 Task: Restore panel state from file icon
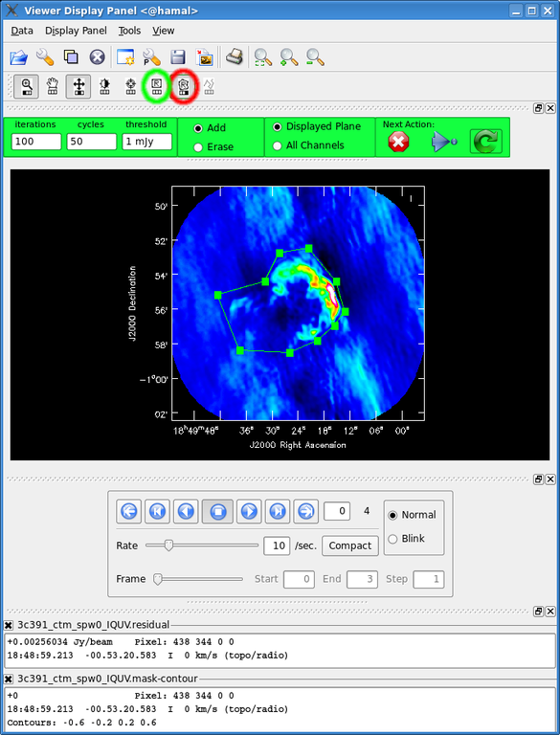[x=205, y=57]
